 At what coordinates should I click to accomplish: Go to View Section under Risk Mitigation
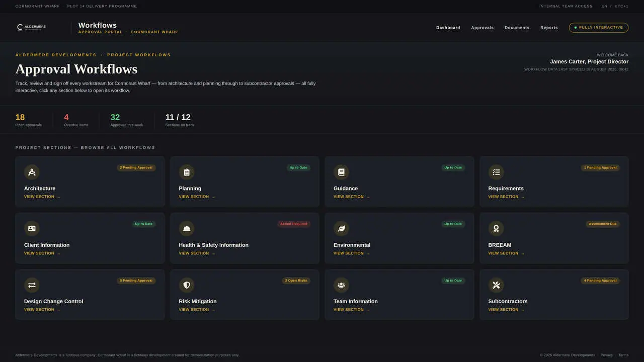(x=197, y=310)
